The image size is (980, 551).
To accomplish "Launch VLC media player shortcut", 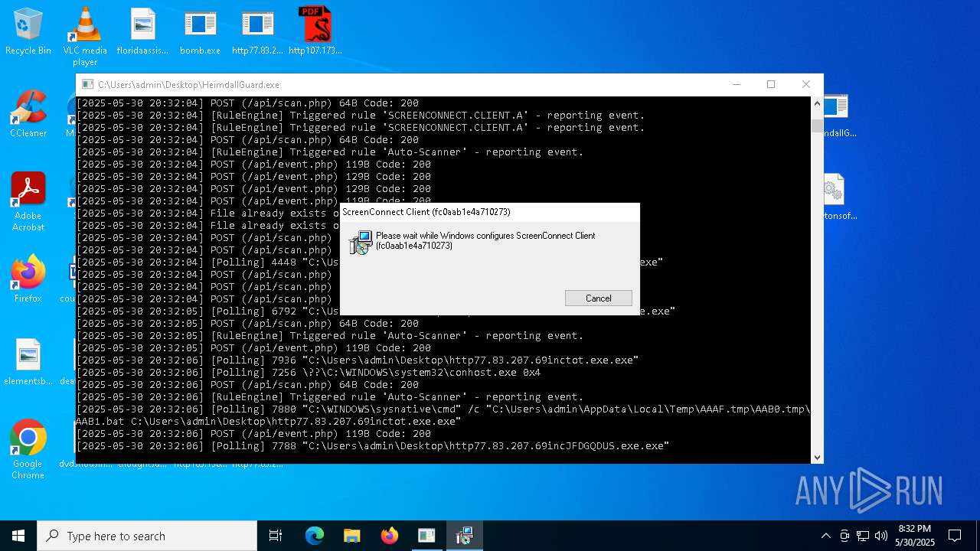I will tap(85, 37).
